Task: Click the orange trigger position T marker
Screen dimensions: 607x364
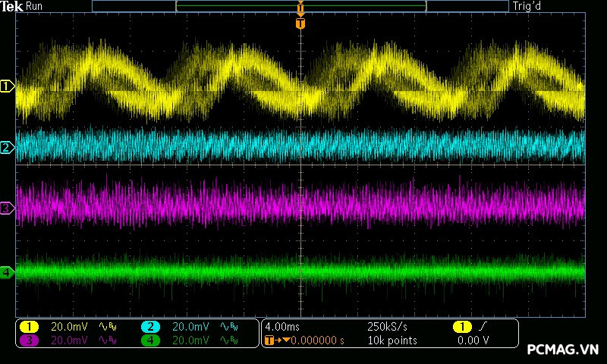Action: pyautogui.click(x=300, y=24)
